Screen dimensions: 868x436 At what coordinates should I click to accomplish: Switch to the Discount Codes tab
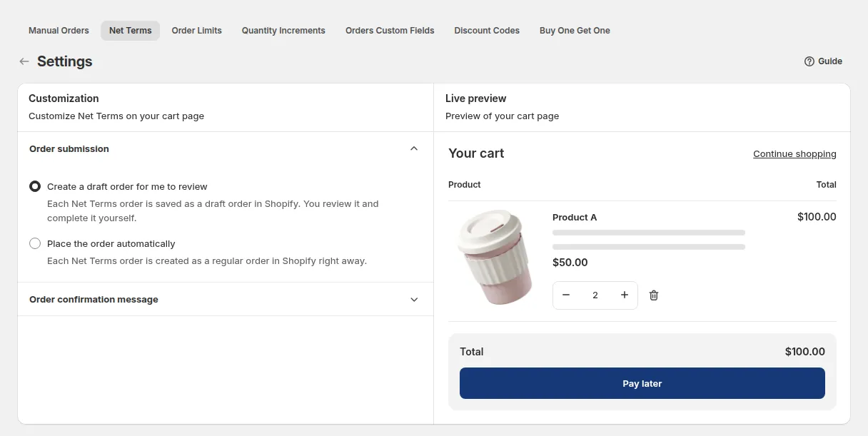pos(487,31)
